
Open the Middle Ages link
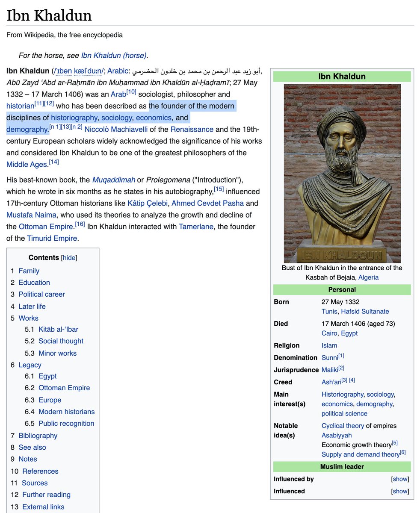point(27,164)
